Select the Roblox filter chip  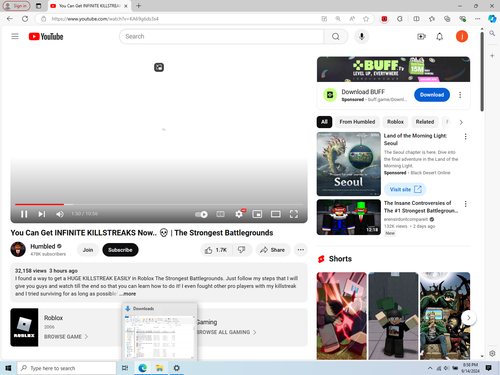[395, 122]
